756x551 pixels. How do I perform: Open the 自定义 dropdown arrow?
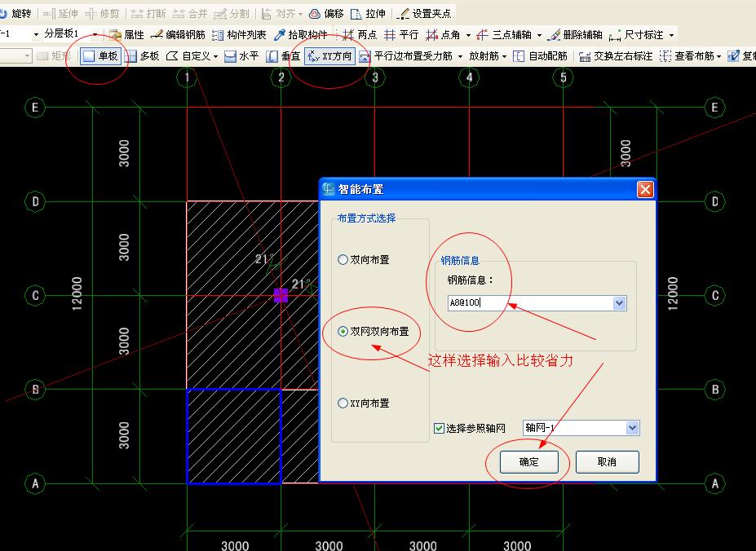click(215, 56)
